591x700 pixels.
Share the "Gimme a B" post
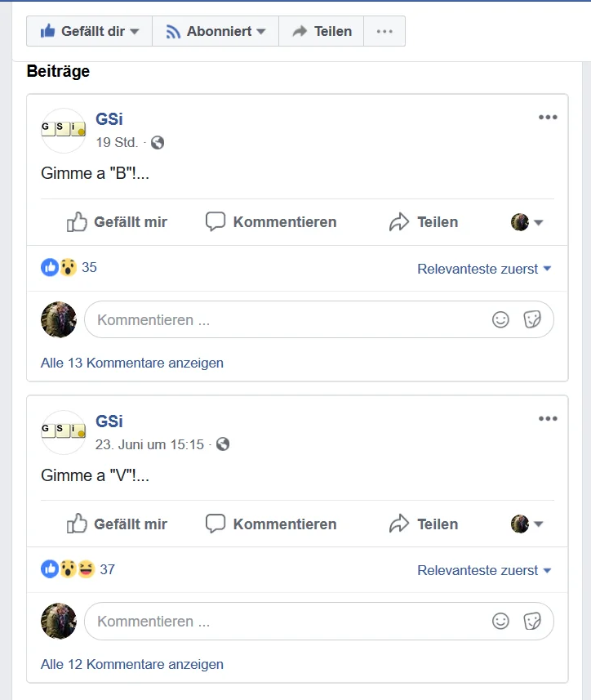click(424, 222)
